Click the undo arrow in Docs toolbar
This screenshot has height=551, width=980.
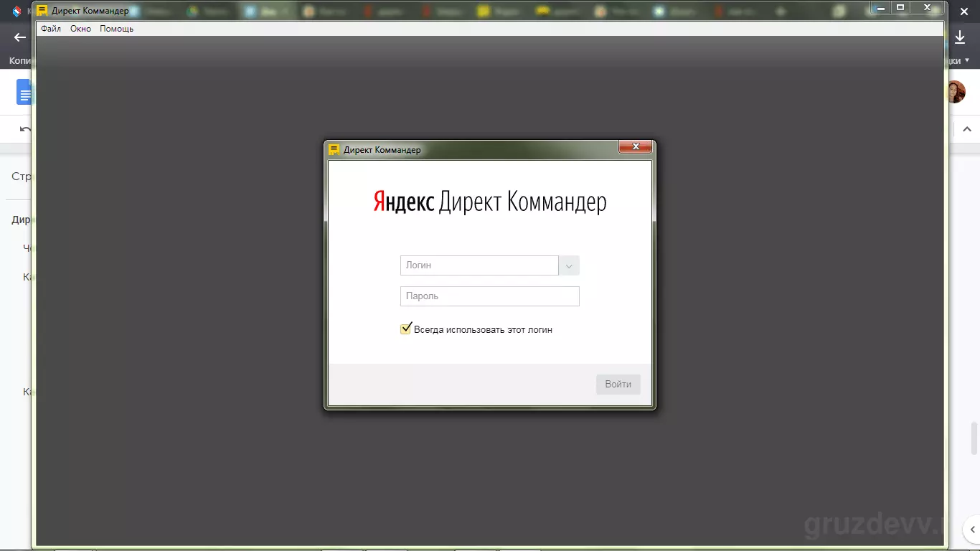tap(26, 129)
